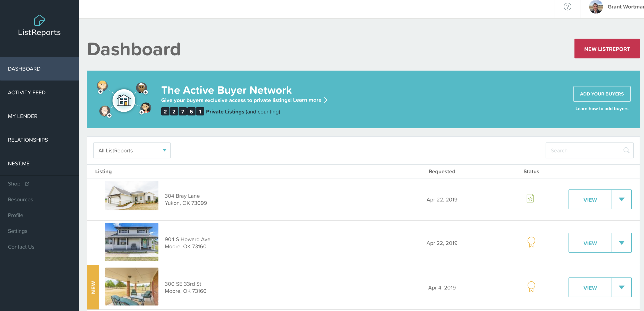The height and width of the screenshot is (311, 644).
Task: Click the Shop external link icon
Action: (27, 184)
